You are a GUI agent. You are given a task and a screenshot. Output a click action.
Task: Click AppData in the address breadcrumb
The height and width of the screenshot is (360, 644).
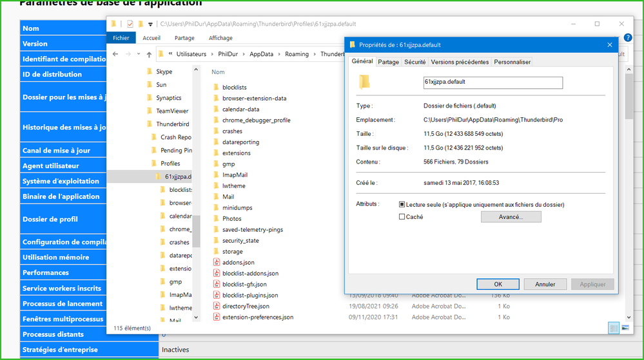coord(261,54)
